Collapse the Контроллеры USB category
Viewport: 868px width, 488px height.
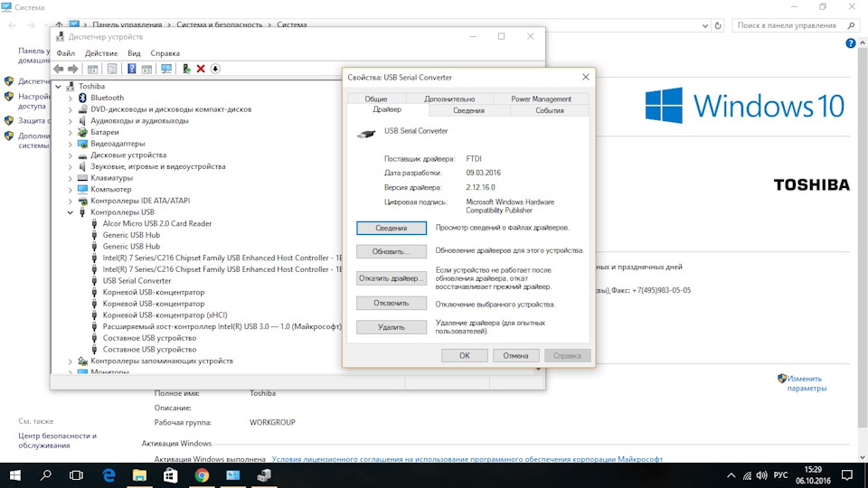[x=71, y=212]
